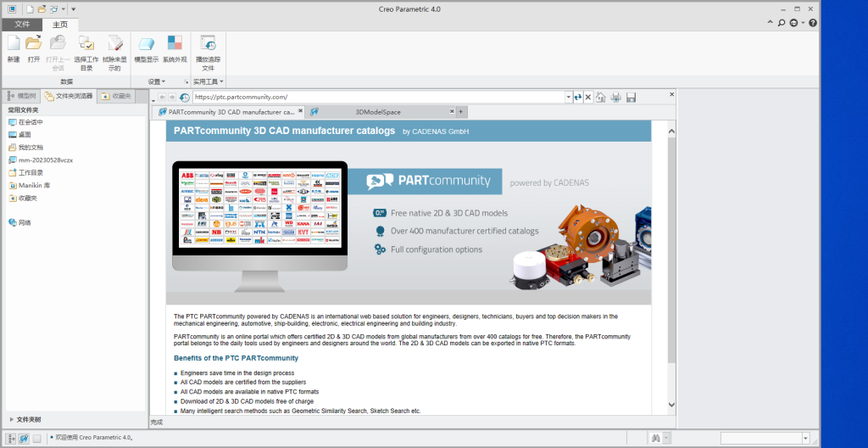Open the customize quick access toolbar dropdown

(74, 8)
